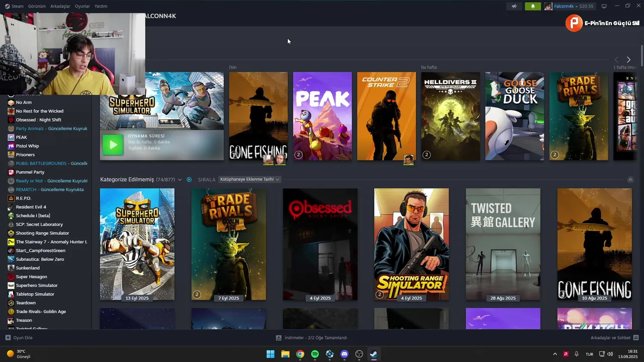Open İndirmeler downloads status
Image resolution: width=644 pixels, height=362 pixels.
311,338
